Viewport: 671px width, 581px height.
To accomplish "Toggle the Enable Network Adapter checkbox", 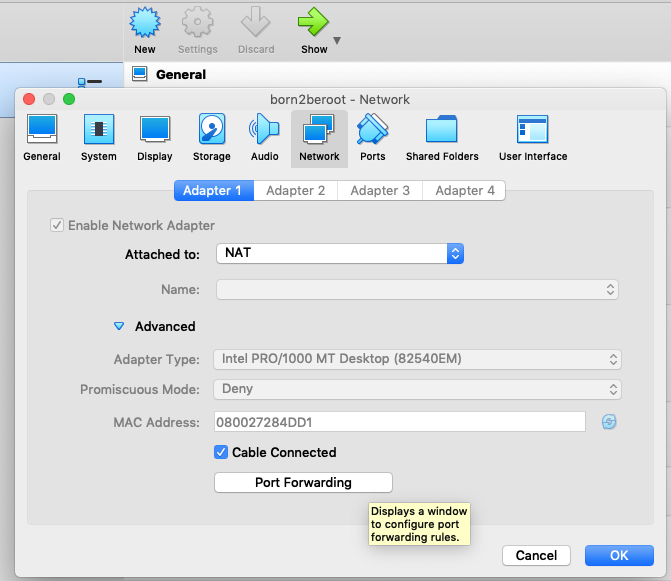I will pos(57,225).
